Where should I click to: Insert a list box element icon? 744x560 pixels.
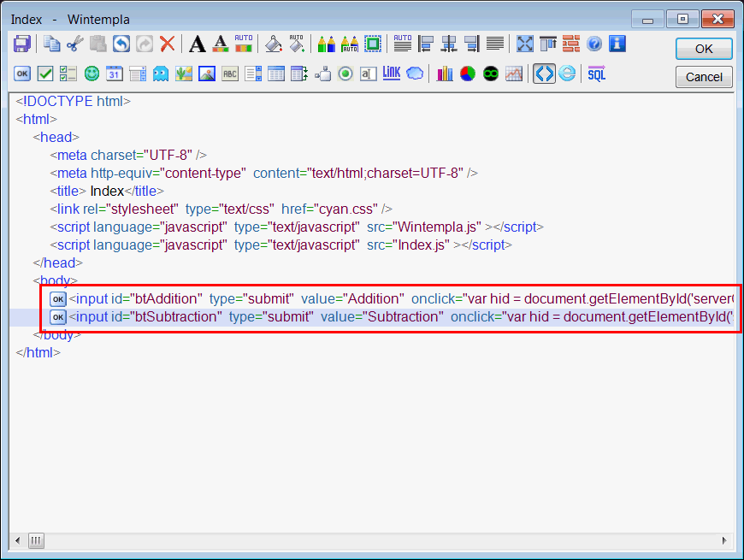point(253,74)
